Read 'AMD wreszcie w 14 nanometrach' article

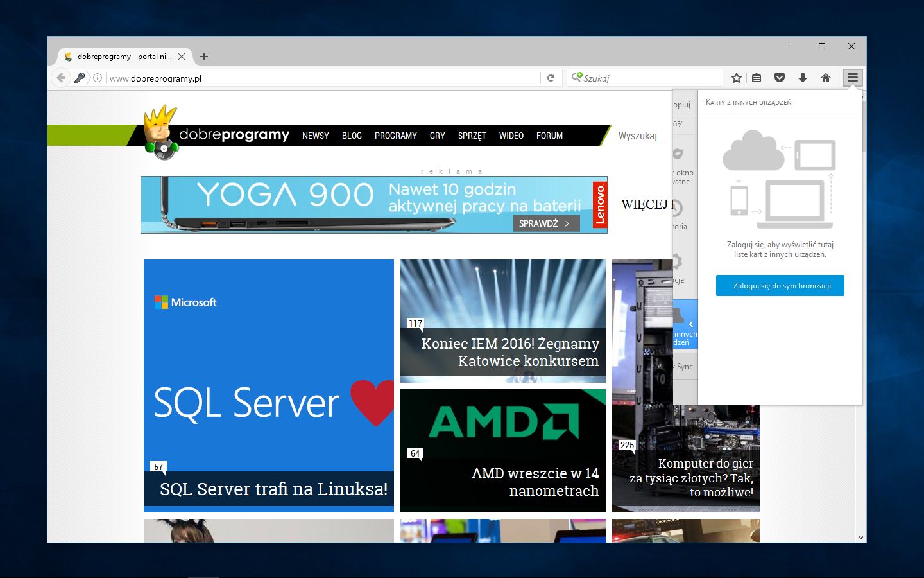(535, 482)
